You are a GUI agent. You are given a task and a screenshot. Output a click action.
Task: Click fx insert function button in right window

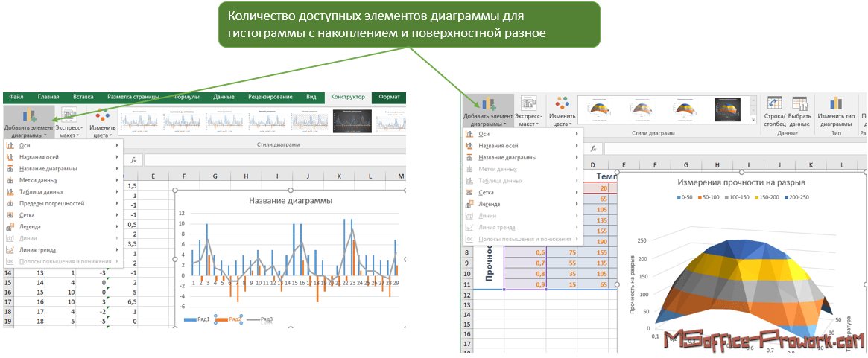pyautogui.click(x=593, y=149)
